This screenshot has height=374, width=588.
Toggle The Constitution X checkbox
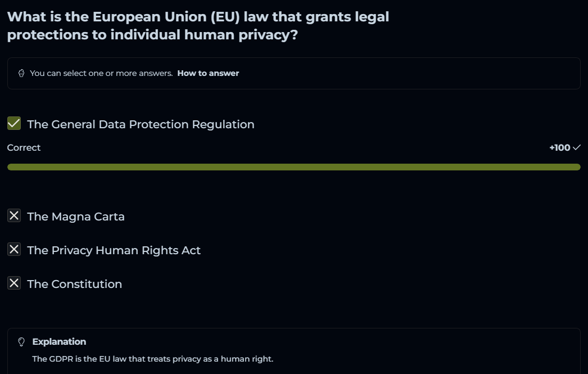coord(14,283)
